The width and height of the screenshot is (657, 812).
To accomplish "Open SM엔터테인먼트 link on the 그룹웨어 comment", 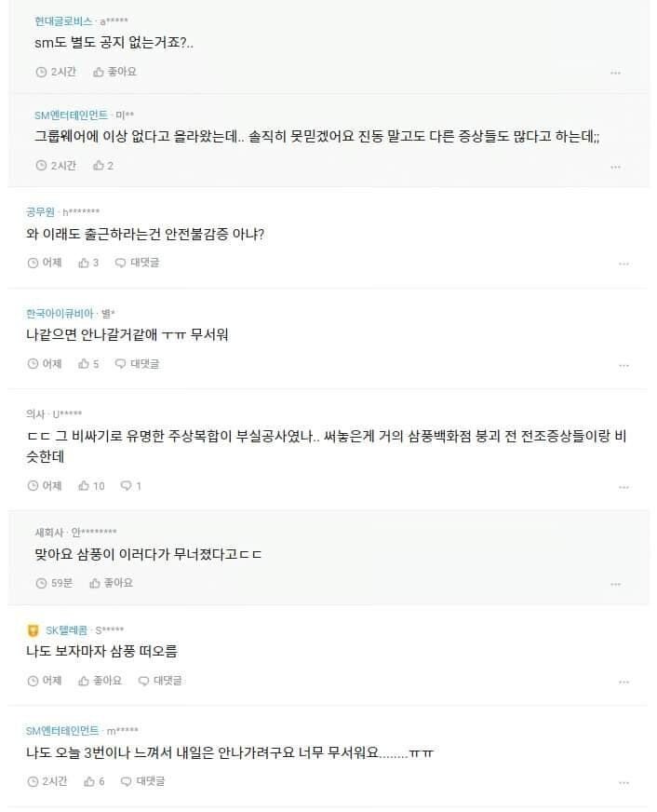I will [x=71, y=115].
